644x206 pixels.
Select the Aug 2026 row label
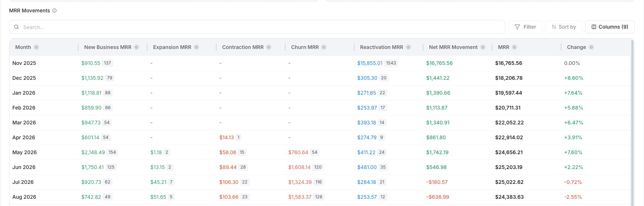[24, 197]
